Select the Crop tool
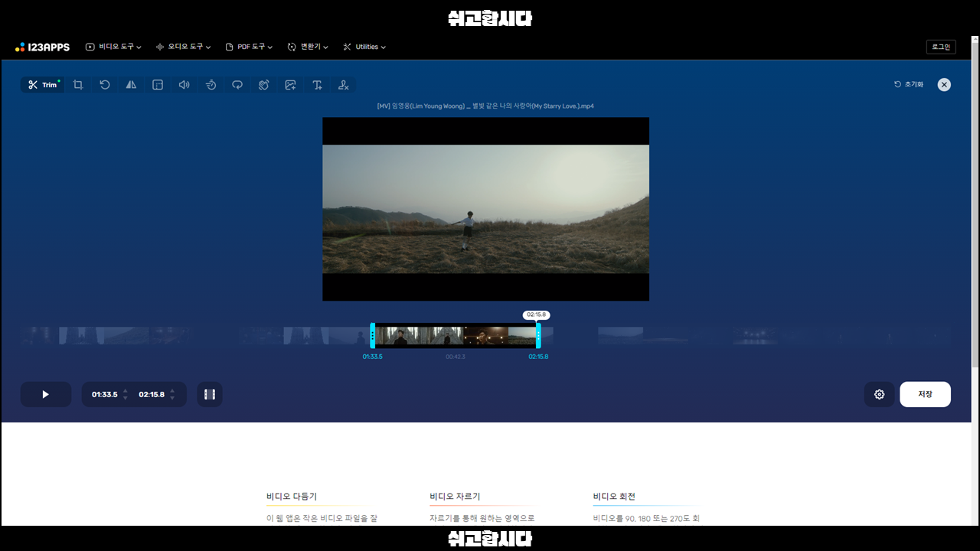 pos(78,85)
